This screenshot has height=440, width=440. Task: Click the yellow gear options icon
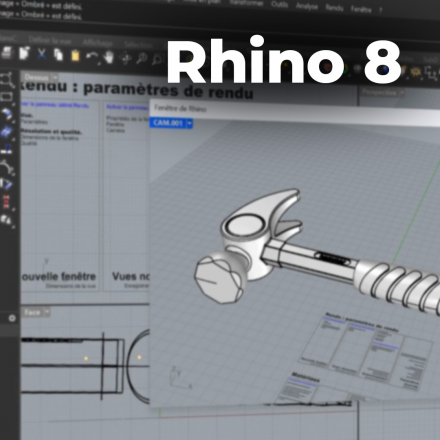click(415, 72)
